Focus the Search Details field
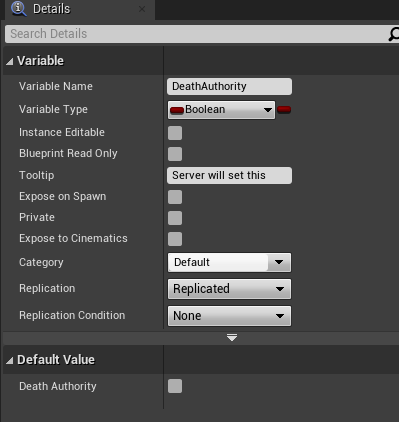This screenshot has width=399, height=422. (197, 34)
